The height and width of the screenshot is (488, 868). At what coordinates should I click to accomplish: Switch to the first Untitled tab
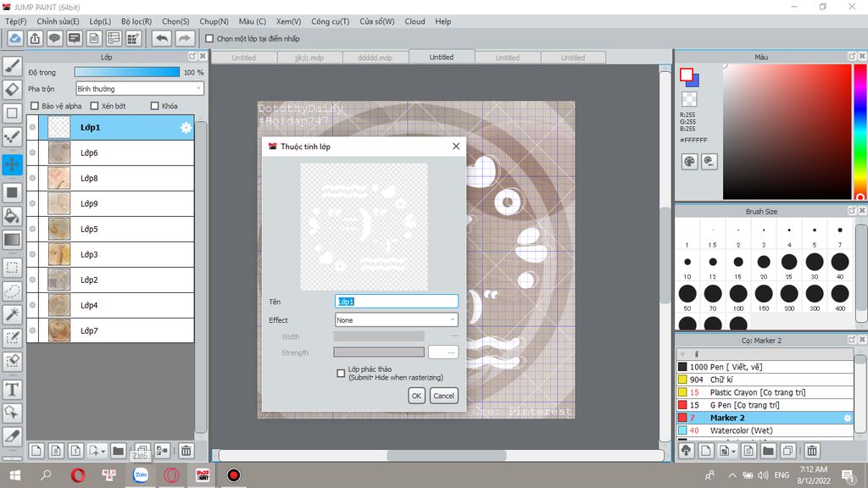tap(243, 58)
